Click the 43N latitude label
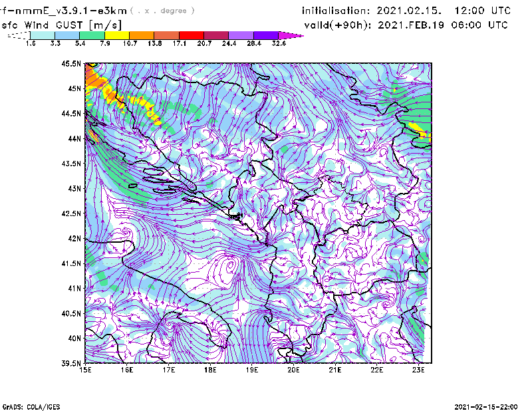This screenshot has height=411, width=532. pos(74,188)
